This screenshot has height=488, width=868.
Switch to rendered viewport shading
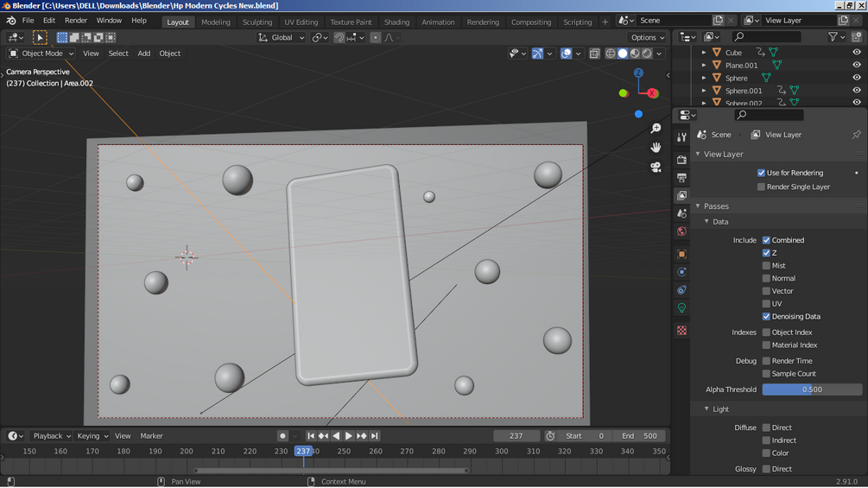647,54
